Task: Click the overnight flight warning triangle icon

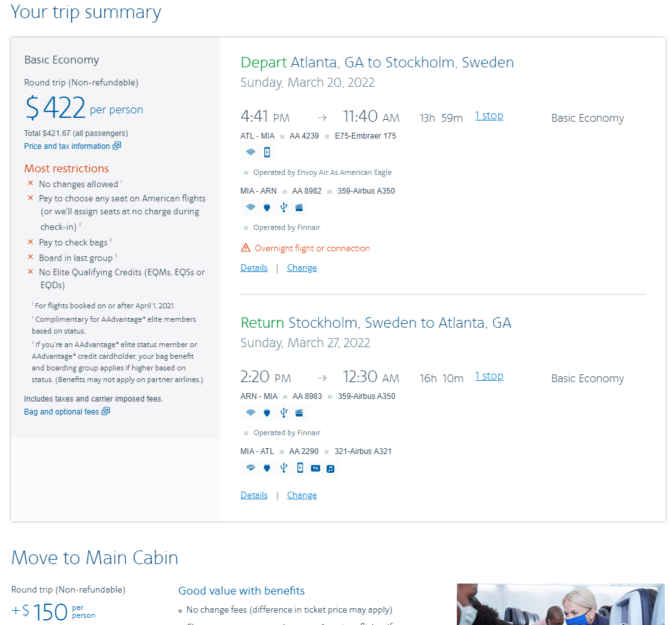Action: (x=246, y=248)
